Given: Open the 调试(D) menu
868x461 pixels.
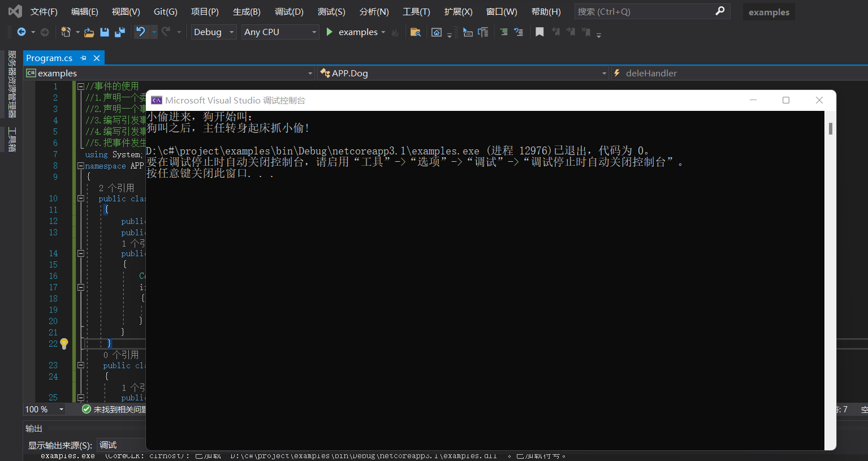Looking at the screenshot, I should click(289, 11).
